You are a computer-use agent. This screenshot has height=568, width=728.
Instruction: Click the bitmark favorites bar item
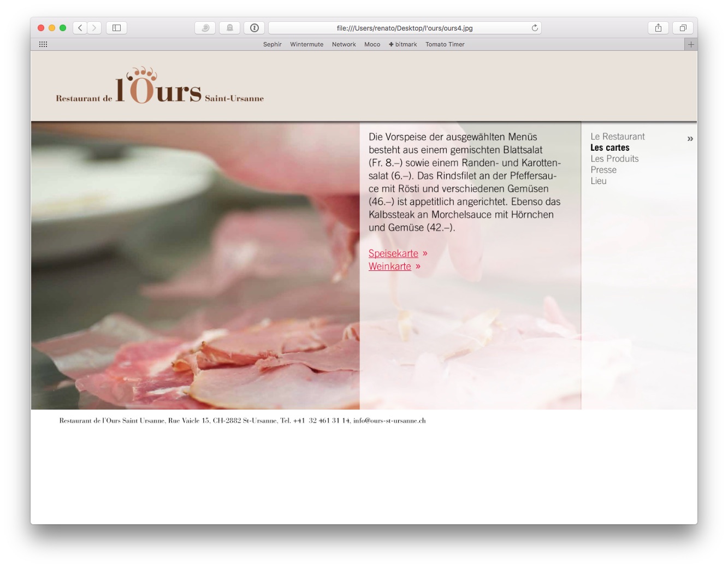[x=403, y=44]
